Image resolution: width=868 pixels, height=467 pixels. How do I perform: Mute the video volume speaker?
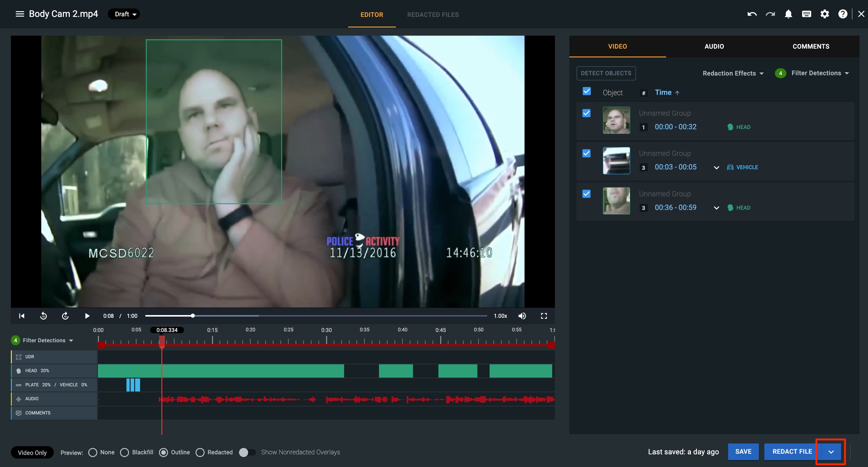click(x=522, y=316)
